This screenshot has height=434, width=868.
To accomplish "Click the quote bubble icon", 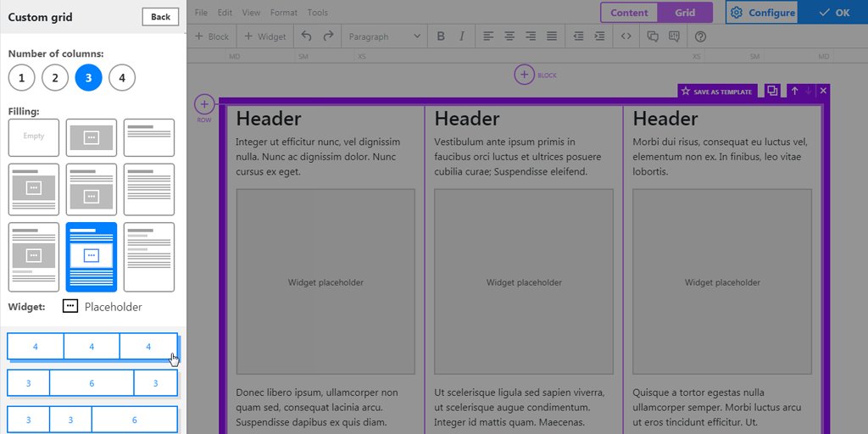I will pos(674,36).
